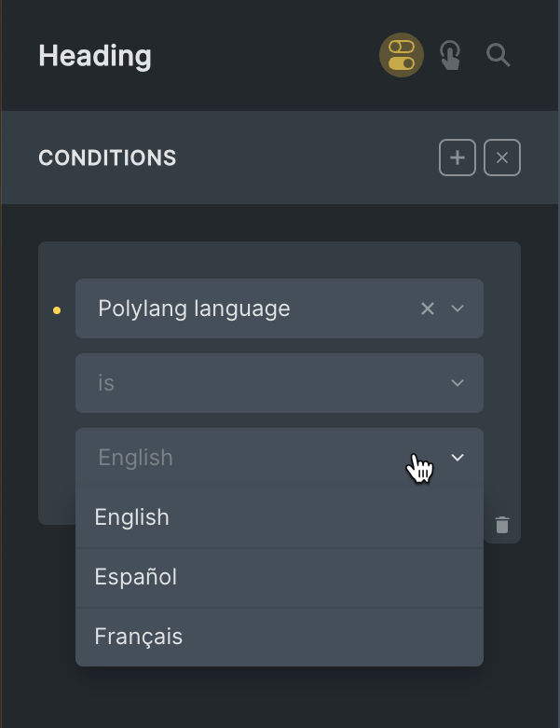Close the Conditions panel with X

[x=502, y=158]
